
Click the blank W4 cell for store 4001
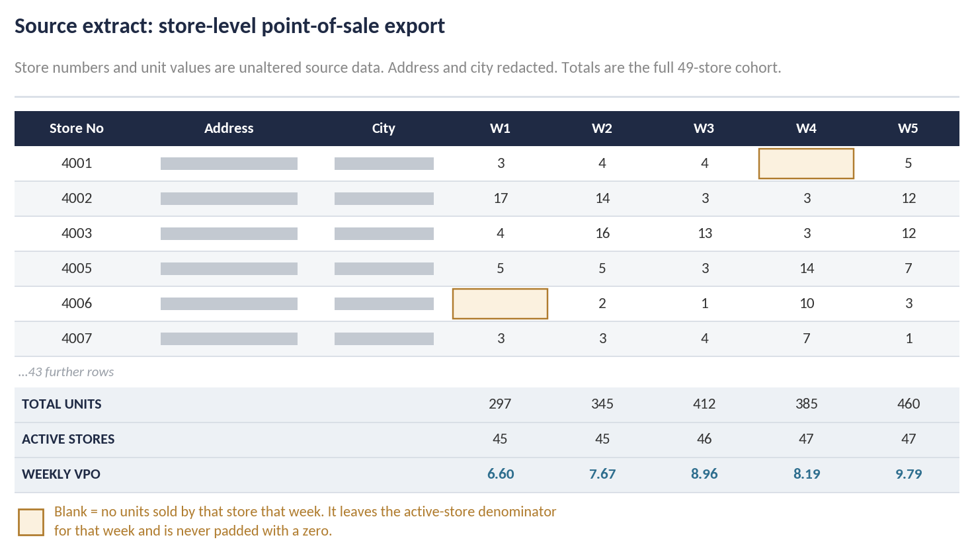tap(806, 163)
